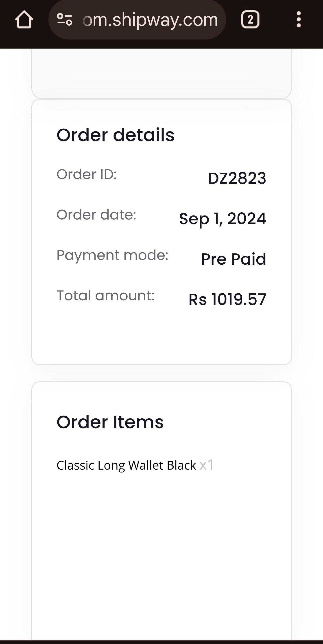Image resolution: width=323 pixels, height=644 pixels.
Task: Open the three-dot browser menu
Action: (x=299, y=20)
